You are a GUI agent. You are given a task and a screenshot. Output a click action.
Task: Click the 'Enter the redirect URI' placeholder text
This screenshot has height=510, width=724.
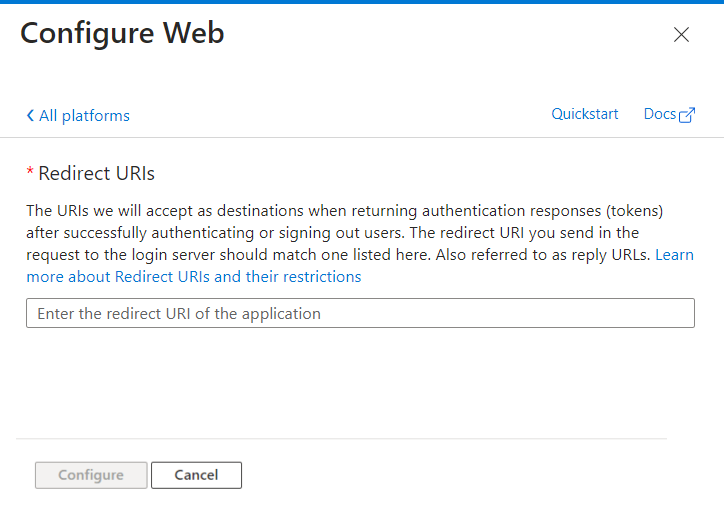pyautogui.click(x=179, y=313)
